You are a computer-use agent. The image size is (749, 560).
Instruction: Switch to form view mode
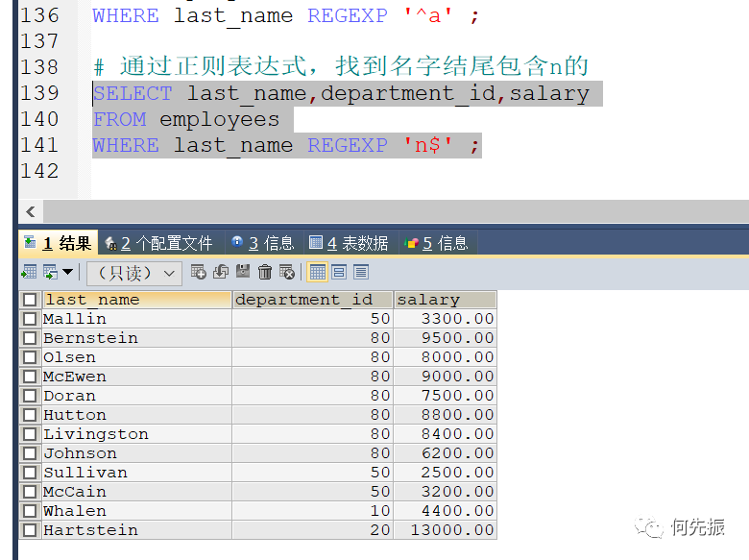tap(339, 273)
